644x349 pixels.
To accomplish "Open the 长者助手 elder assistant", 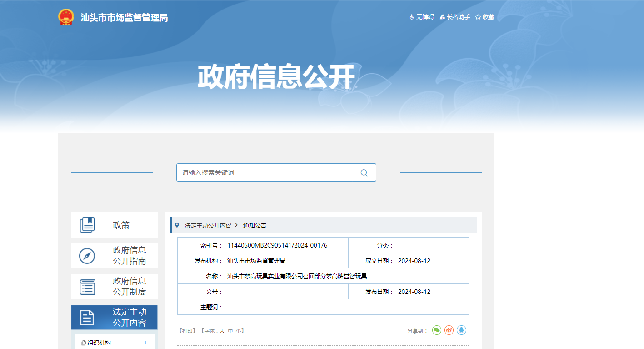I will click(x=455, y=17).
